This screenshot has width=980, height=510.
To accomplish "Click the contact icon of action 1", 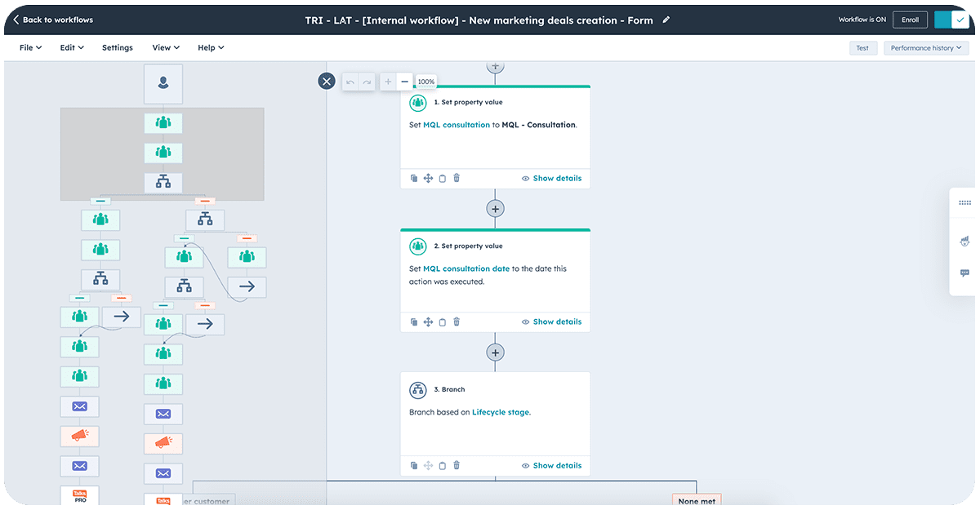I will 418,103.
